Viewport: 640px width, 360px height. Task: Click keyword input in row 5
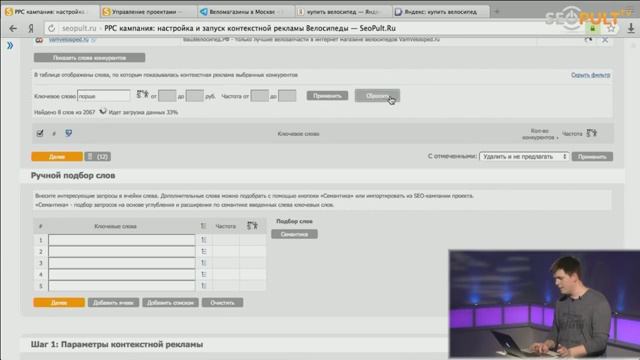coord(122,286)
